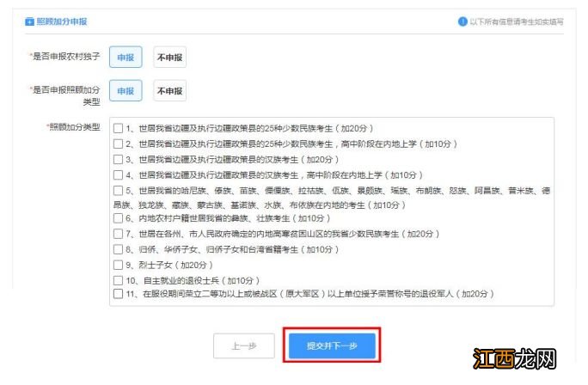
Task: Select 申报 for 是否申报照顾加分类型
Action: [126, 91]
